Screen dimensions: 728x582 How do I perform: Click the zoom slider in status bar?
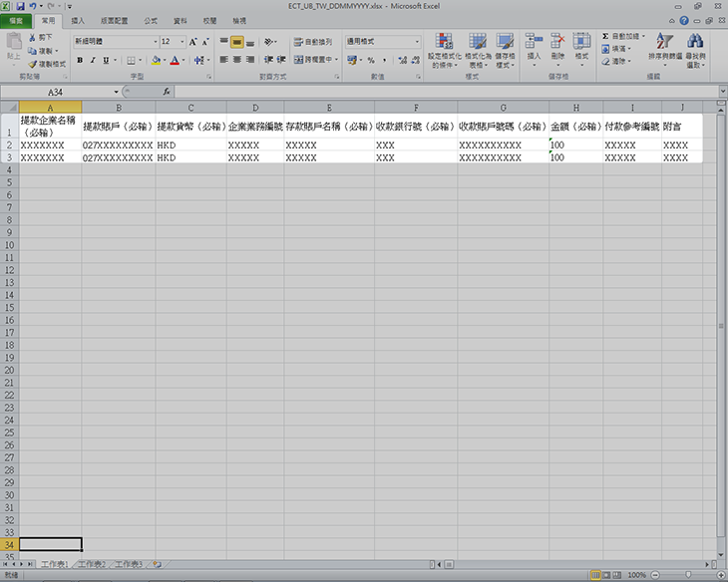click(x=684, y=575)
